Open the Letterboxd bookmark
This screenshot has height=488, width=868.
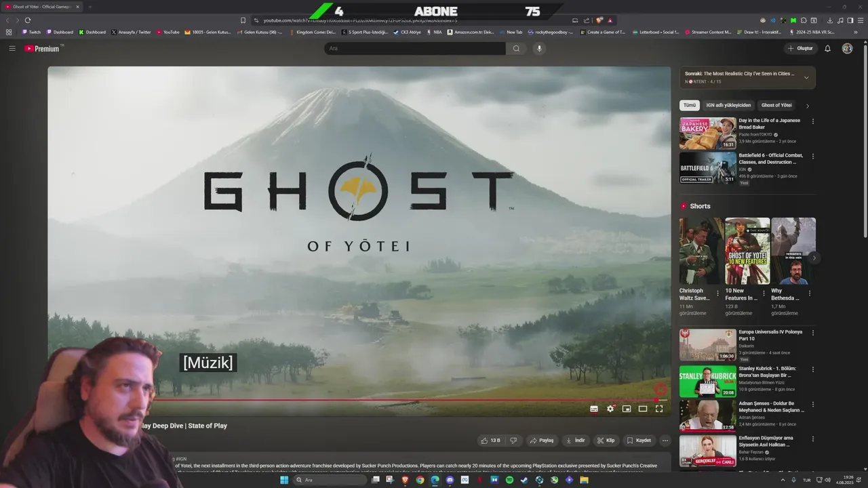click(x=655, y=32)
